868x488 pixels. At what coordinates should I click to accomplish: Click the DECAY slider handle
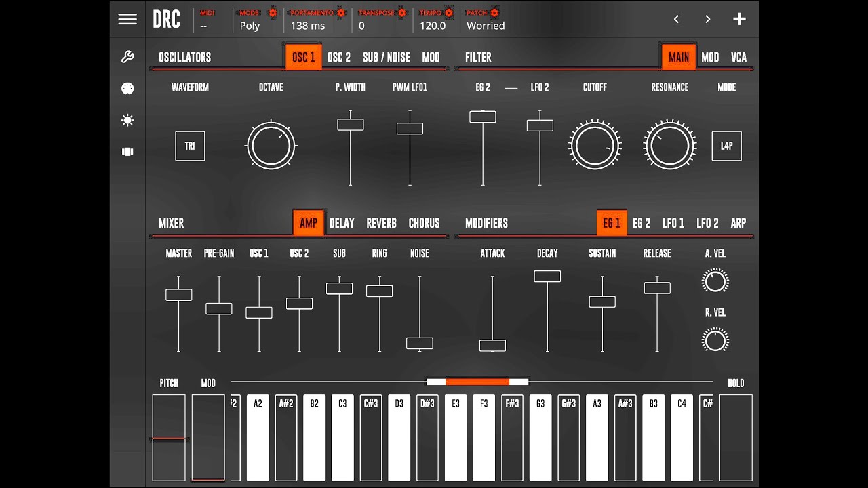(x=547, y=276)
